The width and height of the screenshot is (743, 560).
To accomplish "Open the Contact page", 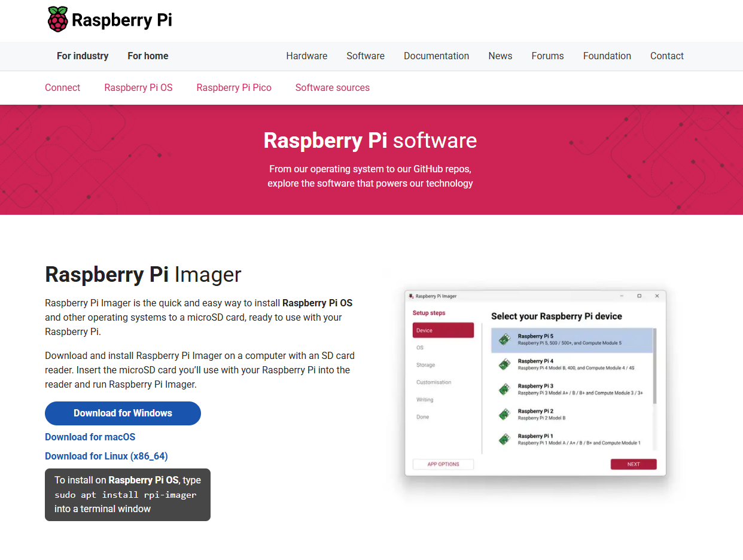I will [667, 56].
